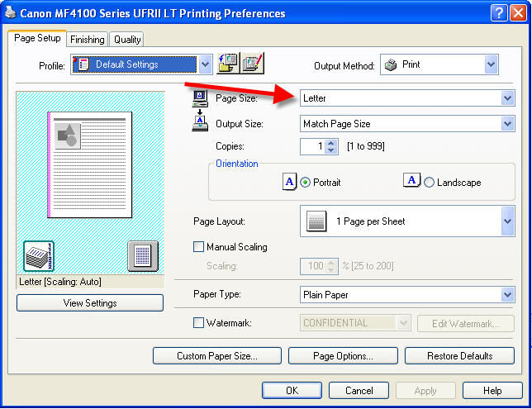The image size is (532, 409).
Task: Switch to the Finishing tab
Action: (x=87, y=39)
